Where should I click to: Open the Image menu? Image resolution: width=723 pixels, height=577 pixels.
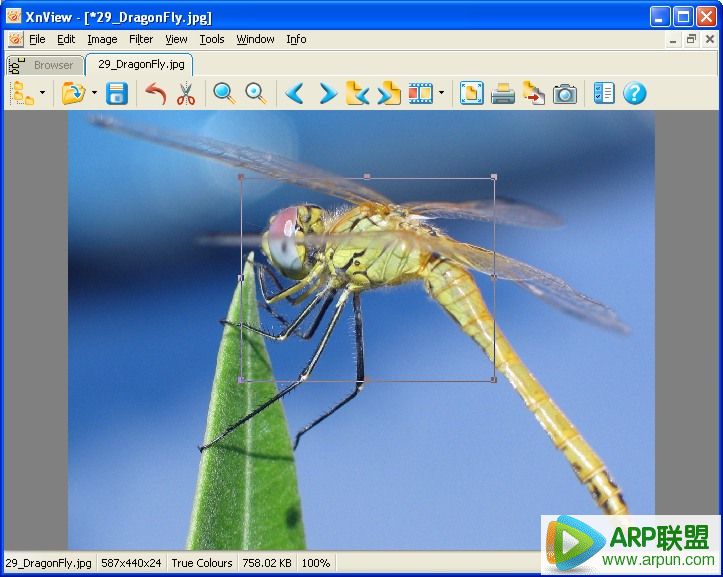pos(102,39)
